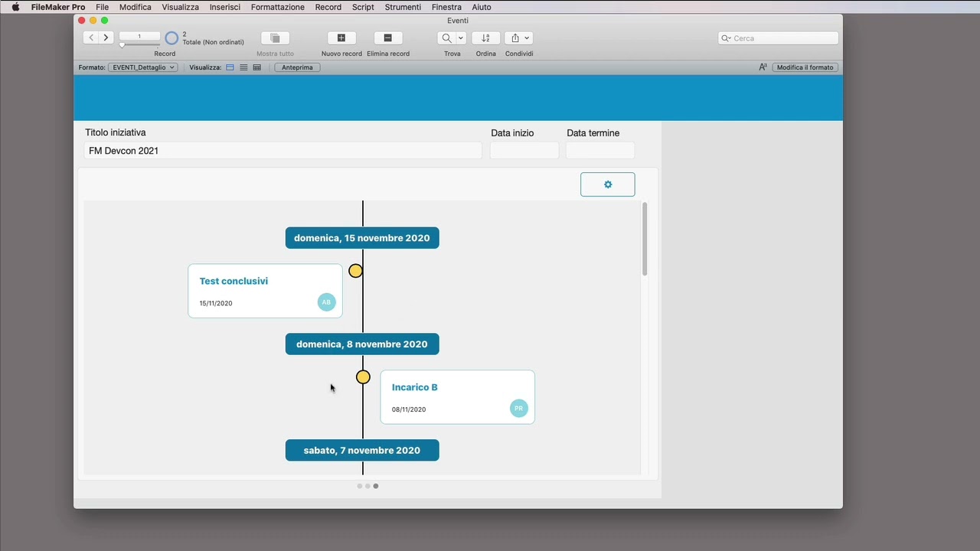The image size is (980, 551).
Task: Switch to list view icon
Action: 243,67
